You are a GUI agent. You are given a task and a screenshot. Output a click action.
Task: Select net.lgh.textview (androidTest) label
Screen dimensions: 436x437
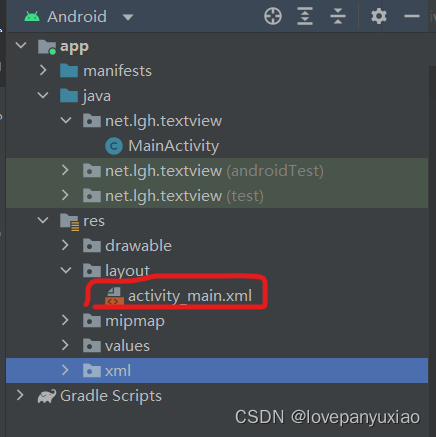tap(214, 171)
